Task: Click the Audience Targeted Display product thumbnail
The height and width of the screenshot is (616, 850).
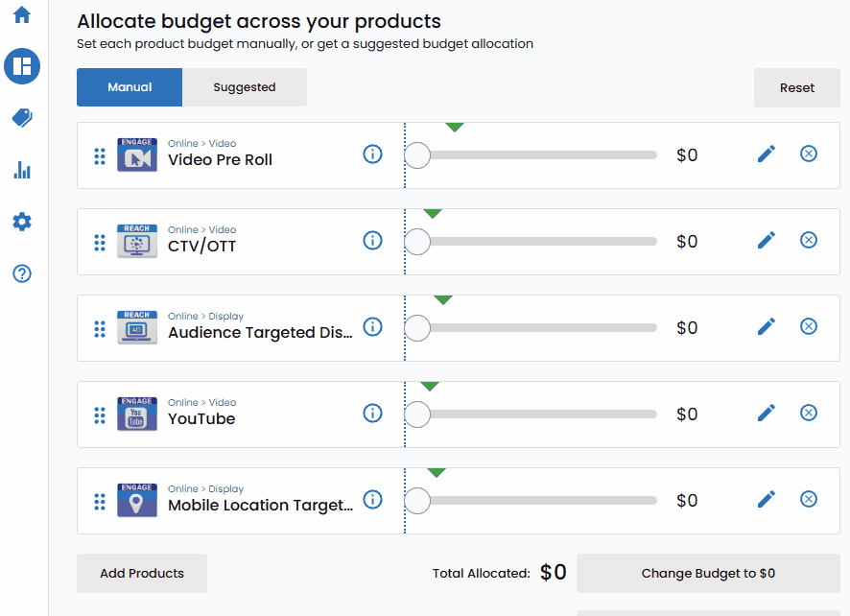Action: point(137,328)
